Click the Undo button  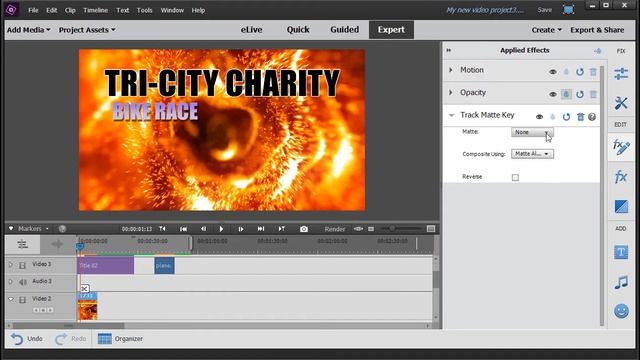click(x=27, y=339)
